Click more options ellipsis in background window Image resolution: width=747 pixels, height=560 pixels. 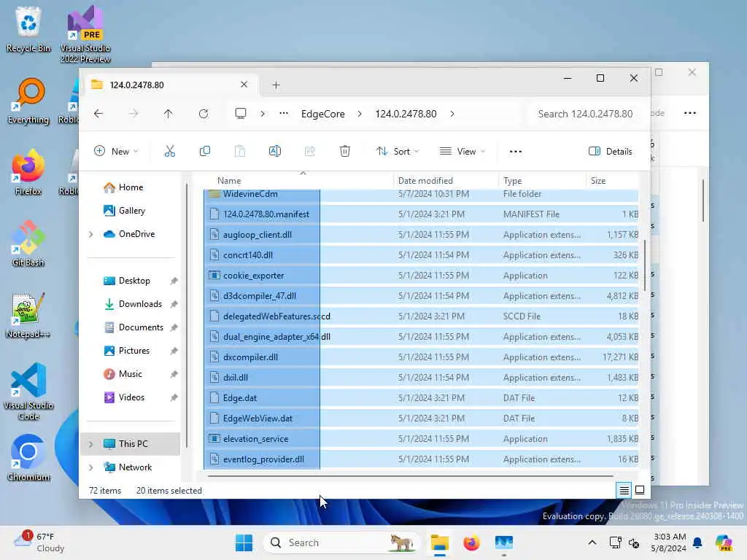[690, 113]
